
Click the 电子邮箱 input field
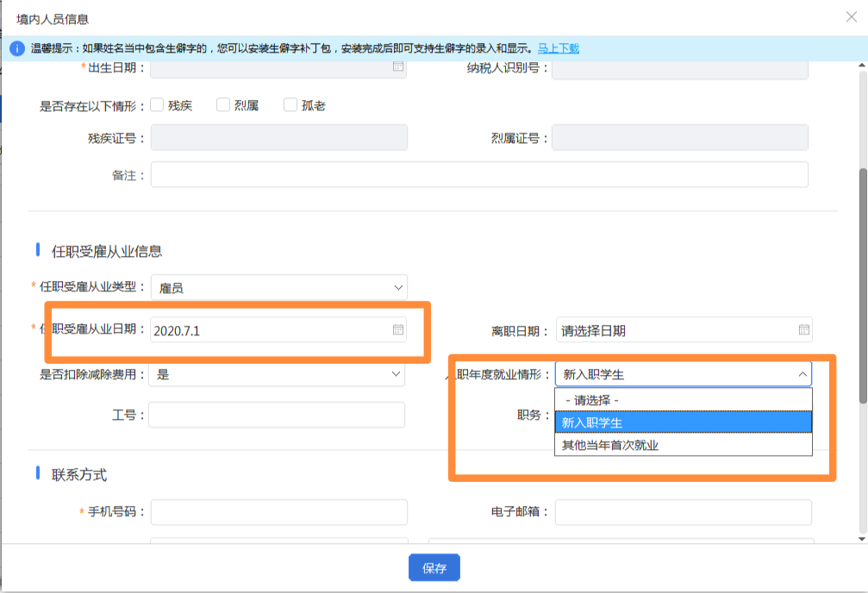coord(684,512)
